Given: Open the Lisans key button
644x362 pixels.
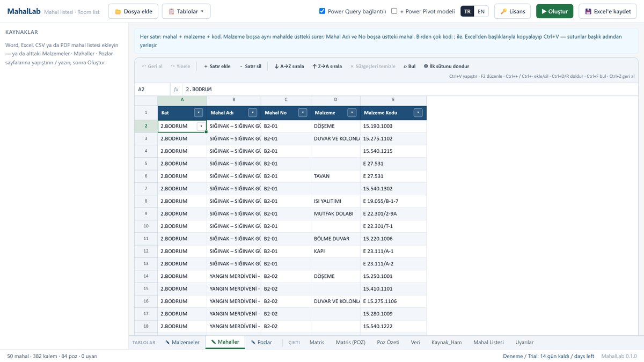Looking at the screenshot, I should 513,11.
